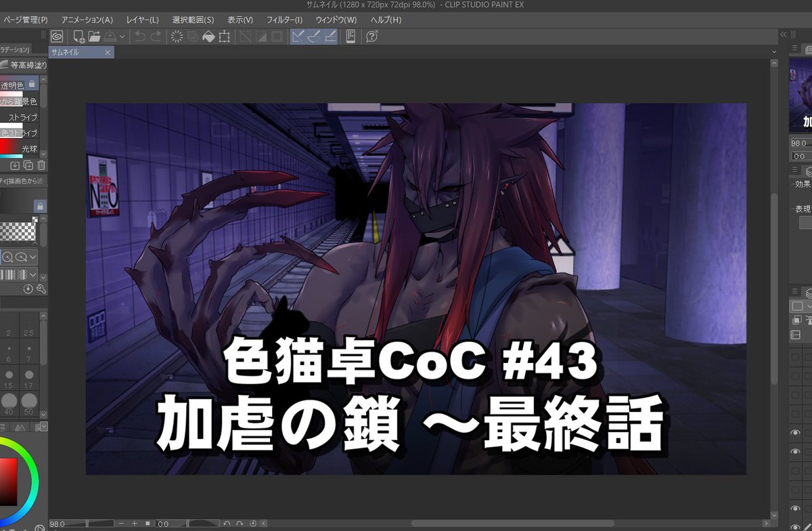Viewport: 812px width, 531px height.
Task: Click the reset rotation icon
Action: tap(253, 524)
